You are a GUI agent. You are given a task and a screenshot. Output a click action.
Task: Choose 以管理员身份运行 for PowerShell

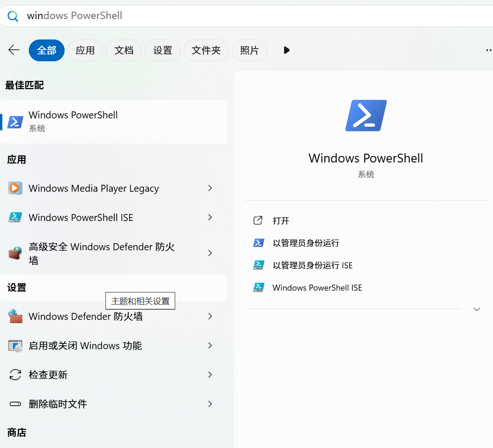click(x=306, y=243)
